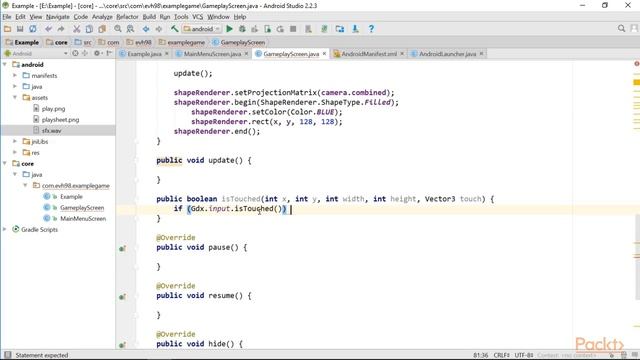Click the Stop square icon
The height and width of the screenshot is (360, 640).
point(293,29)
